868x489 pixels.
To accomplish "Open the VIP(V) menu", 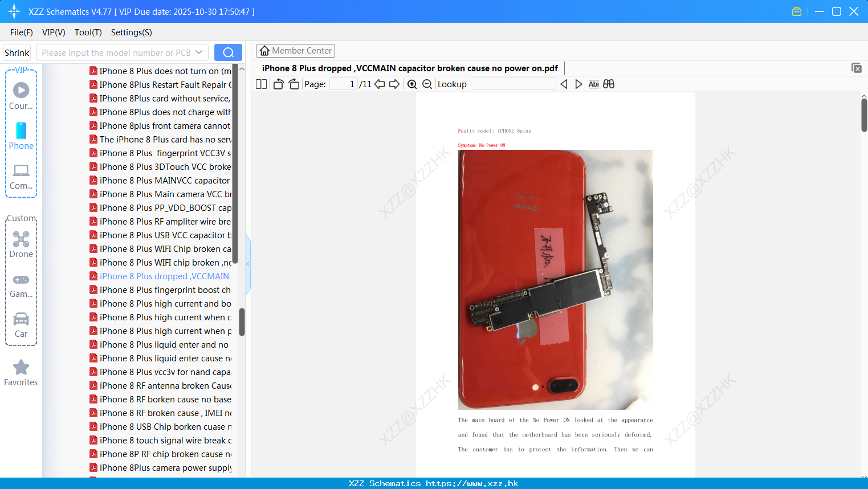I will (x=54, y=32).
